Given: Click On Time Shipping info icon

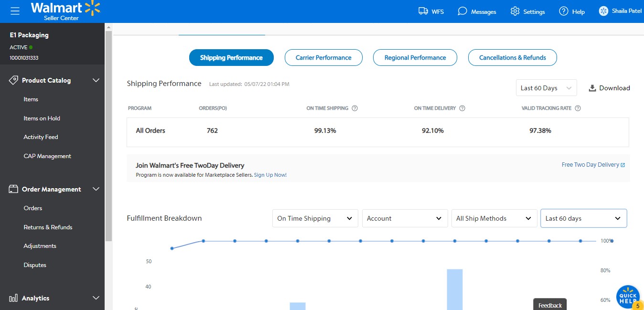Looking at the screenshot, I should [x=354, y=108].
